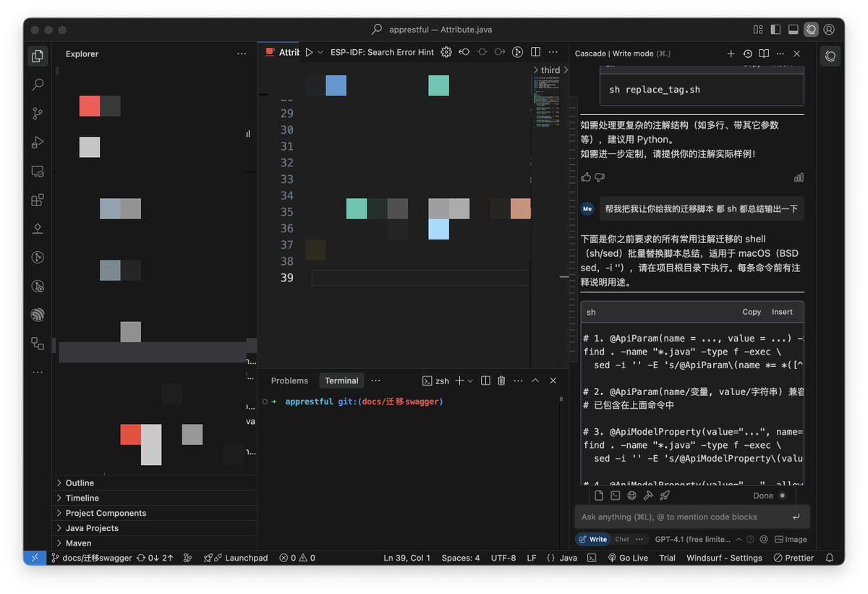The width and height of the screenshot is (868, 594).
Task: Click the Explorer panel more actions ellipsis
Action: pos(242,54)
